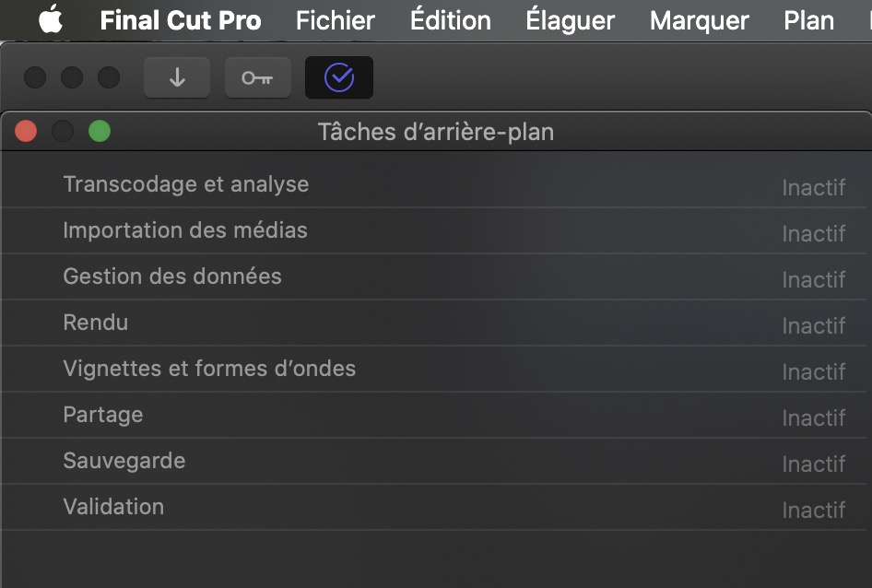This screenshot has height=588, width=872.
Task: Open the Plan menu
Action: [808, 20]
